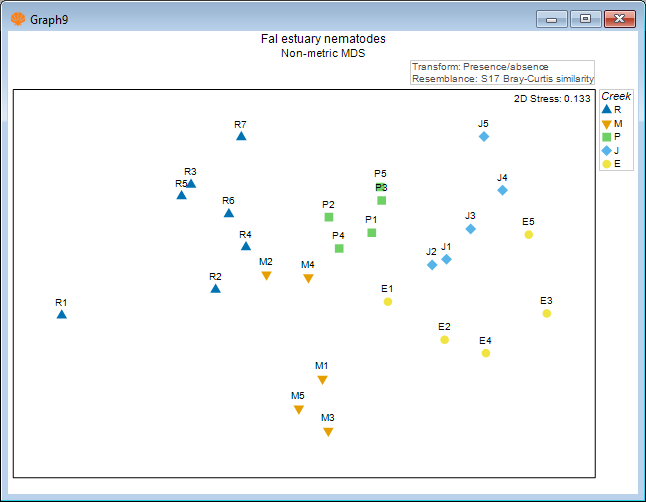The height and width of the screenshot is (502, 646).
Task: Click the E3 yellow circle point
Action: pos(547,314)
